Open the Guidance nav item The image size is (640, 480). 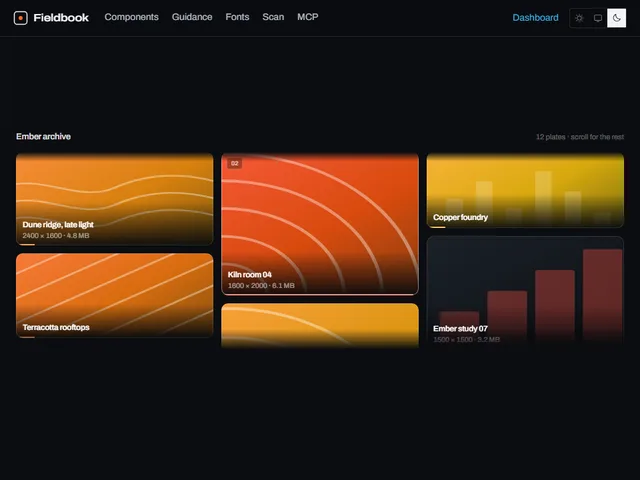pos(192,17)
